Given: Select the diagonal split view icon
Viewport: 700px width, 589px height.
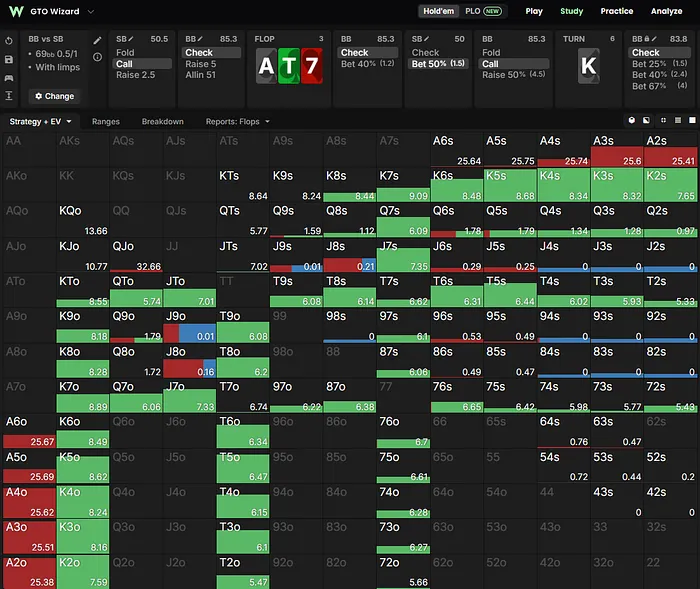Looking at the screenshot, I should pyautogui.click(x=646, y=120).
